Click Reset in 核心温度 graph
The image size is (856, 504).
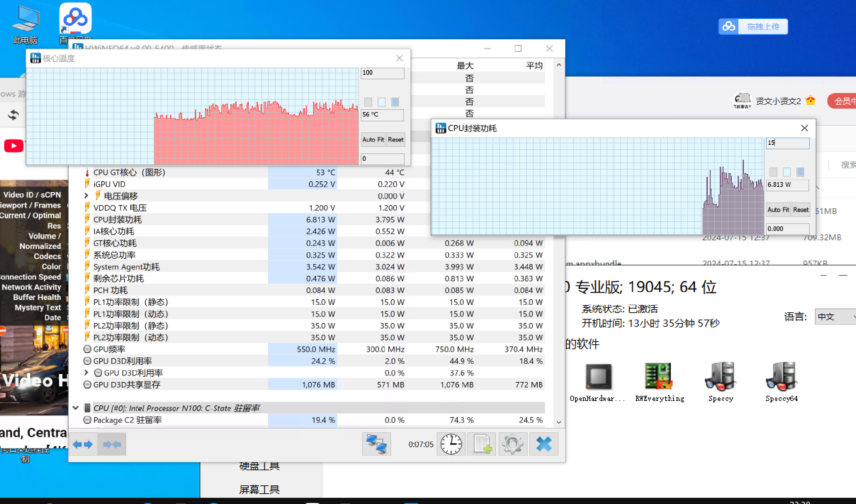click(x=395, y=140)
